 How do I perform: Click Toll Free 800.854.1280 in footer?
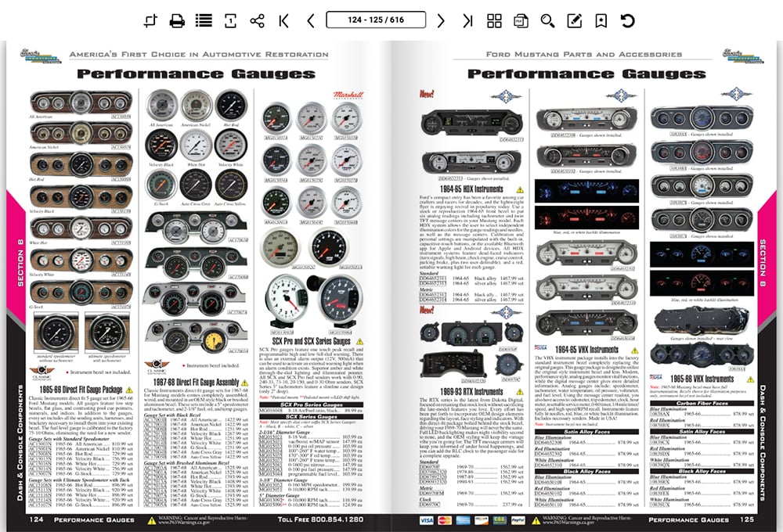[320, 519]
